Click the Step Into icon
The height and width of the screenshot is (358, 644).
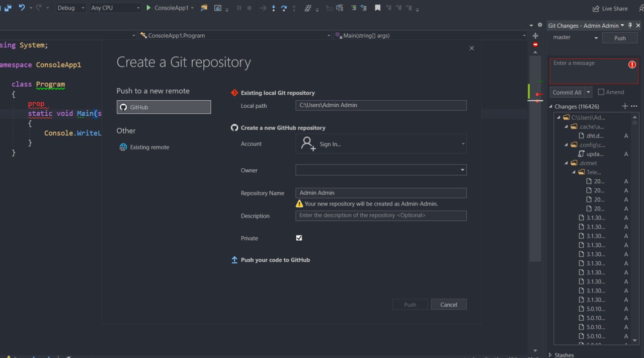[x=273, y=8]
